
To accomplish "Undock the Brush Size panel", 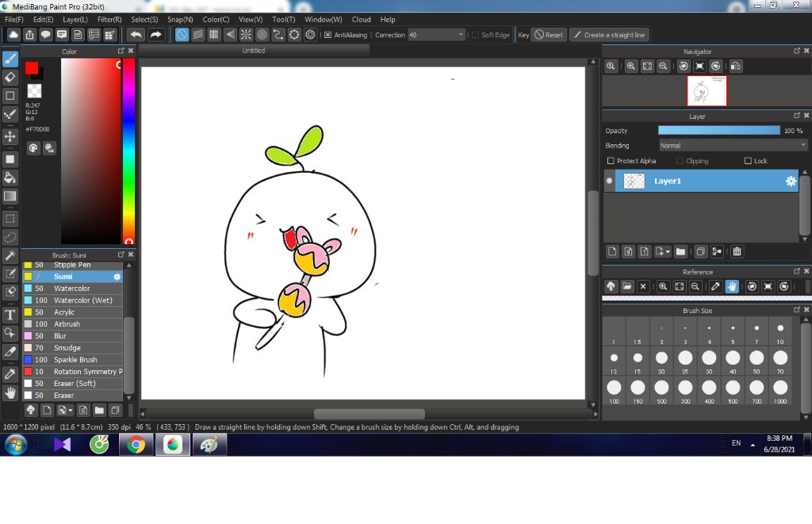I will 797,310.
